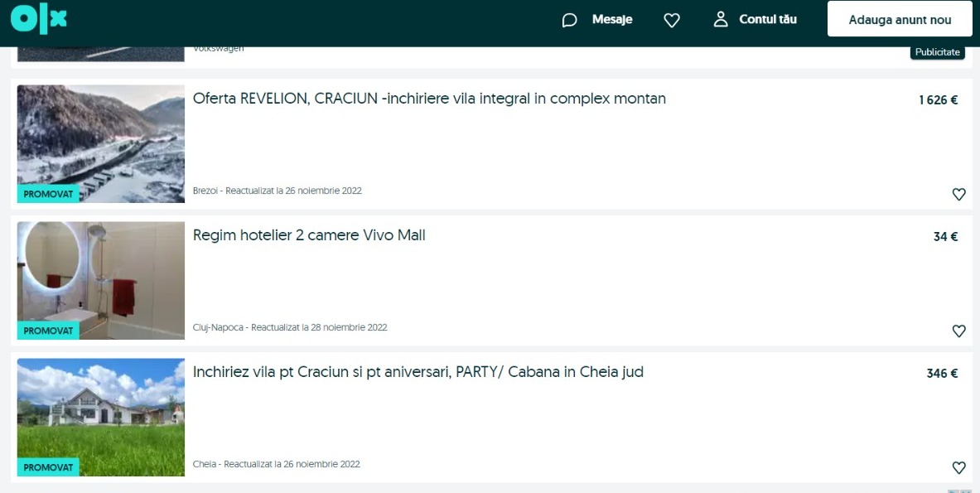Screen dimensions: 980x493
Task: Click the heart icon on the Brezoi listing
Action: (958, 194)
